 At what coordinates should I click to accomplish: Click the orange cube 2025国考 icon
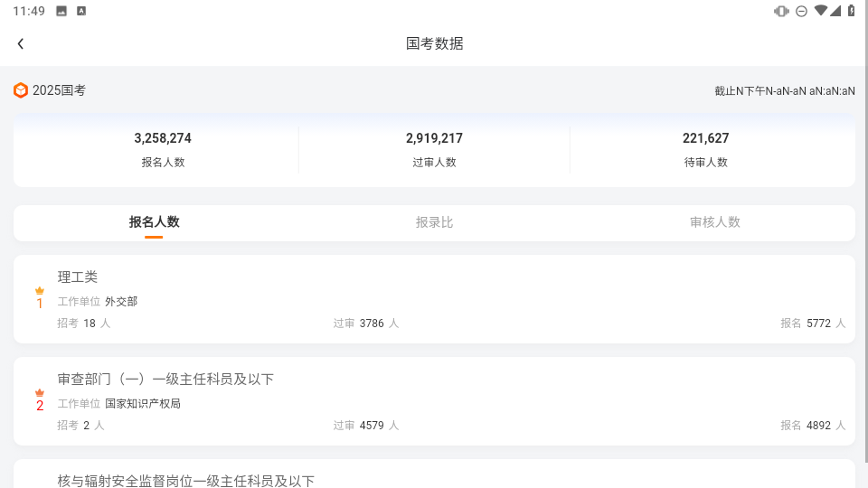coord(21,90)
